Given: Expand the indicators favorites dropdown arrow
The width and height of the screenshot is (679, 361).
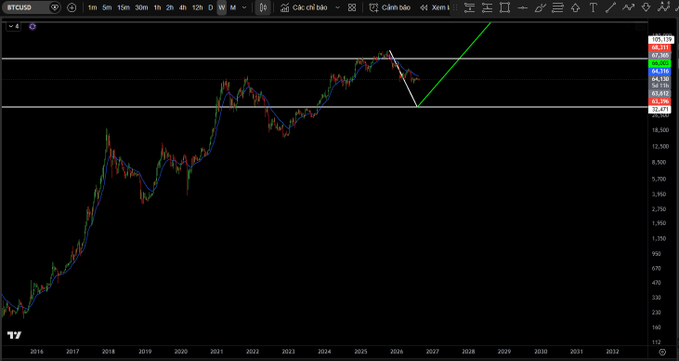Looking at the screenshot, I should point(338,7).
